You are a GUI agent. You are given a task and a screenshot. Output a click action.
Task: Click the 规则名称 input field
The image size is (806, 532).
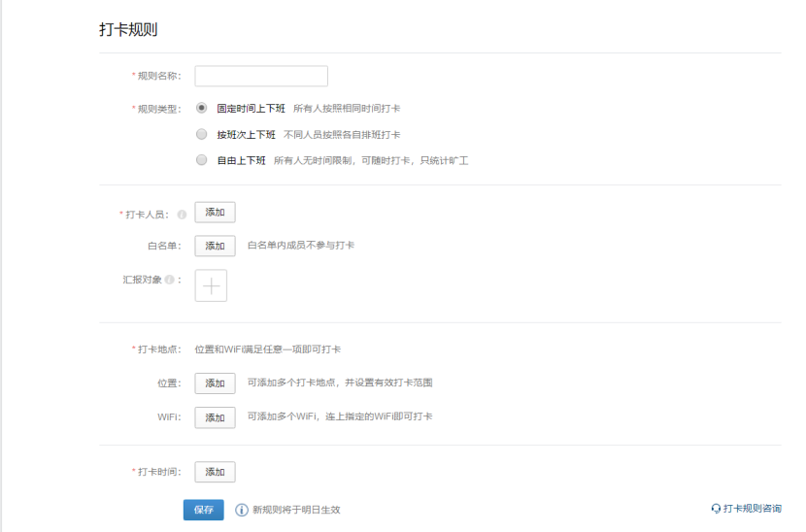point(261,76)
